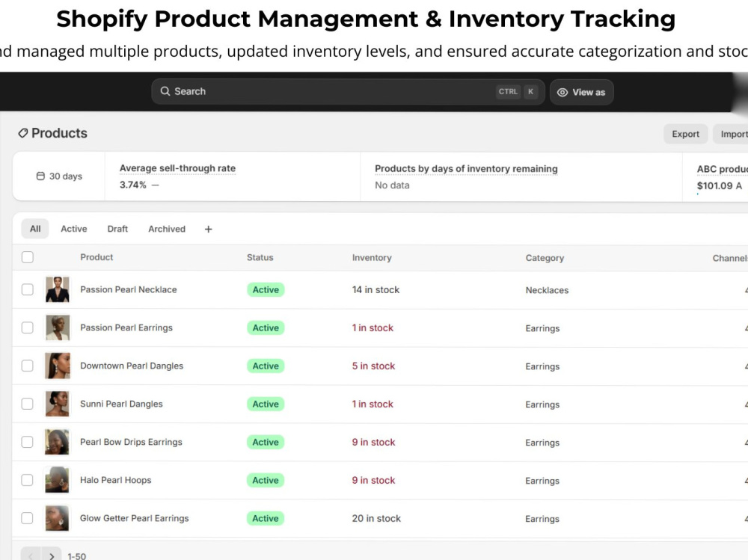Click the calendar icon beside 30 days
The height and width of the screenshot is (560, 748).
coord(40,176)
